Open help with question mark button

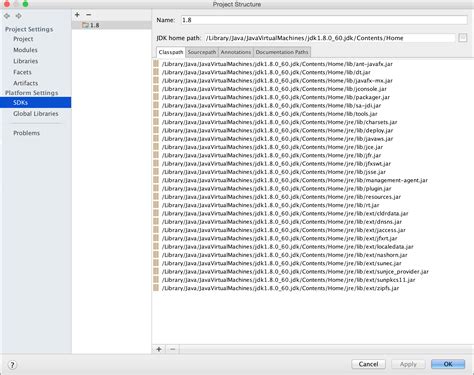pyautogui.click(x=12, y=365)
